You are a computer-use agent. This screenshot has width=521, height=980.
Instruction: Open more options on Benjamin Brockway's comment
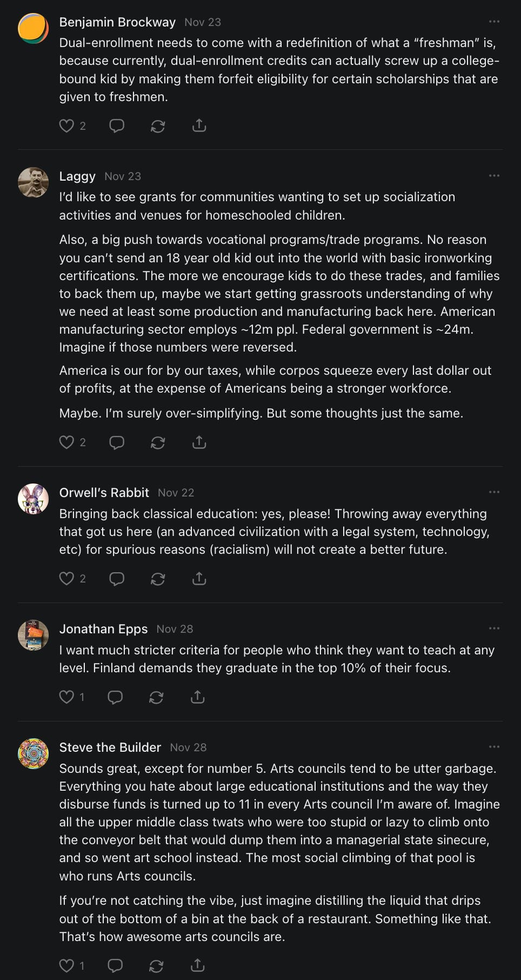(x=494, y=22)
